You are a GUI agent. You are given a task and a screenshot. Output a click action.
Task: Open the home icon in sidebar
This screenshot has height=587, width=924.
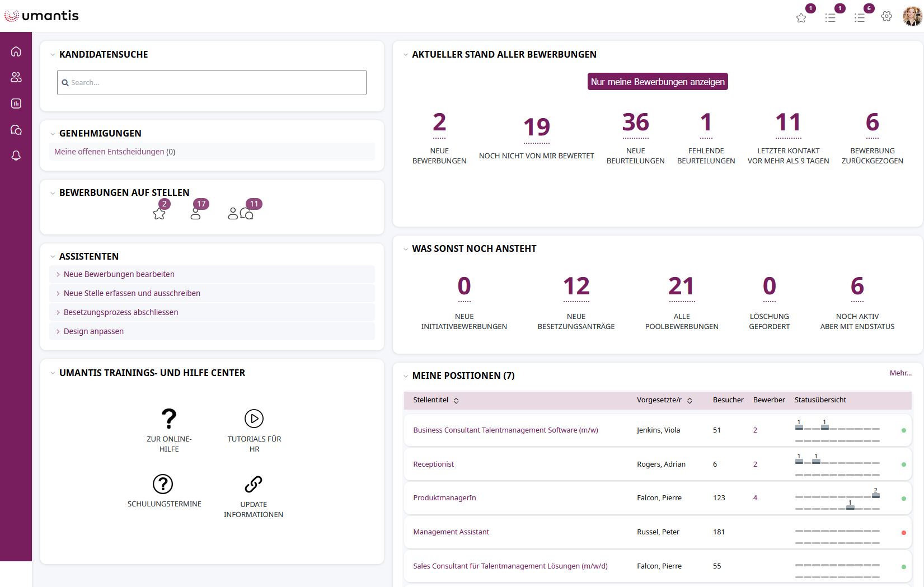tap(16, 51)
